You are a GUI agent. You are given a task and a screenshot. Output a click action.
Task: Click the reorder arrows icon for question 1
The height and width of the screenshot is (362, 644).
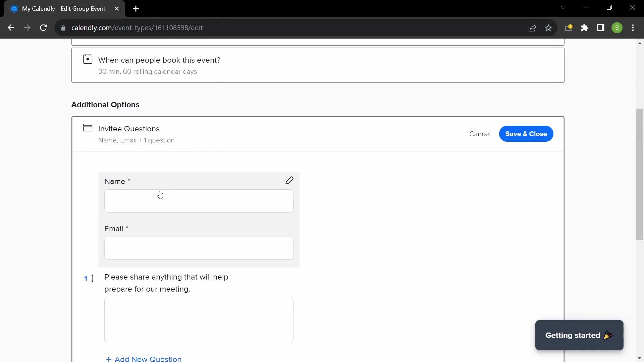(x=92, y=279)
